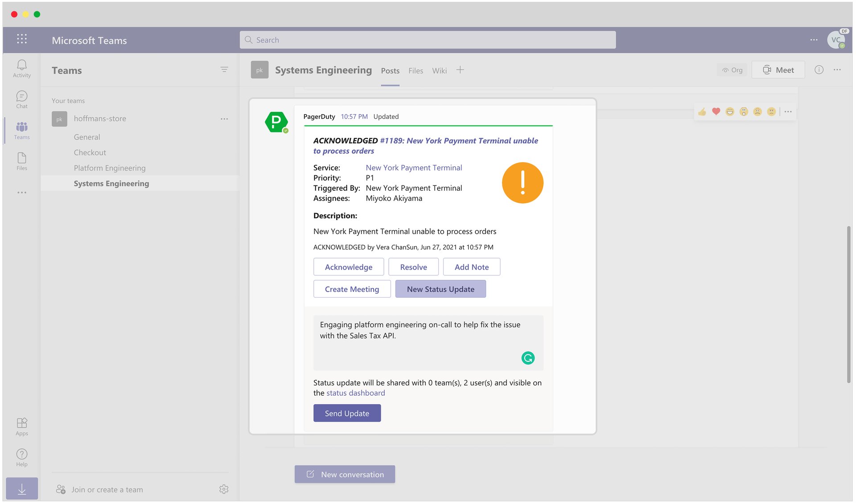
Task: Click in the Search field
Action: [x=428, y=40]
